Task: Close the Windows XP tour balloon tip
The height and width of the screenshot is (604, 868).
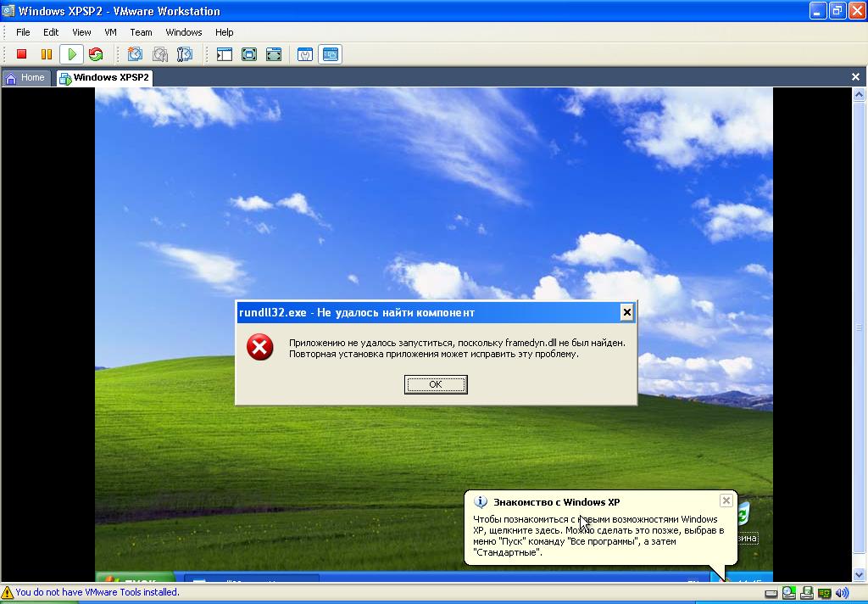Action: click(x=726, y=501)
